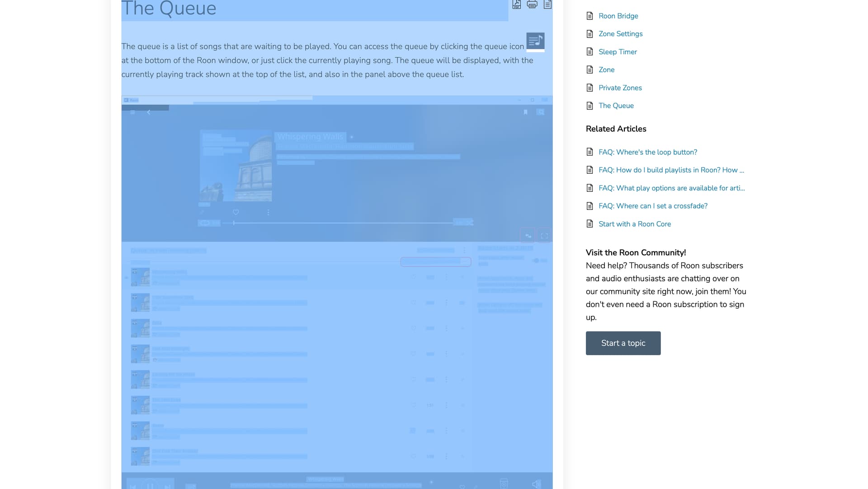Viewport: 868px width, 489px height.
Task: Click the Related Articles heading
Action: pos(616,129)
